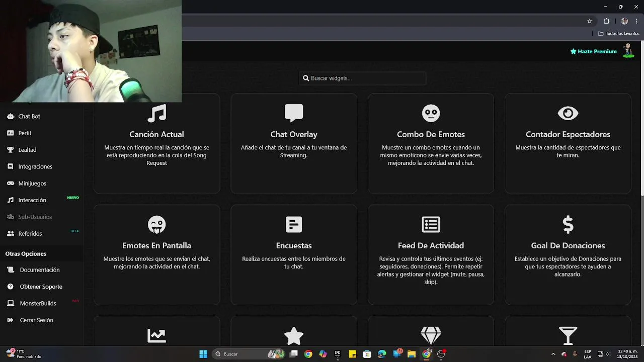Focus the Buscar widgets search field
Screen dimensions: 644x362
(363, 78)
